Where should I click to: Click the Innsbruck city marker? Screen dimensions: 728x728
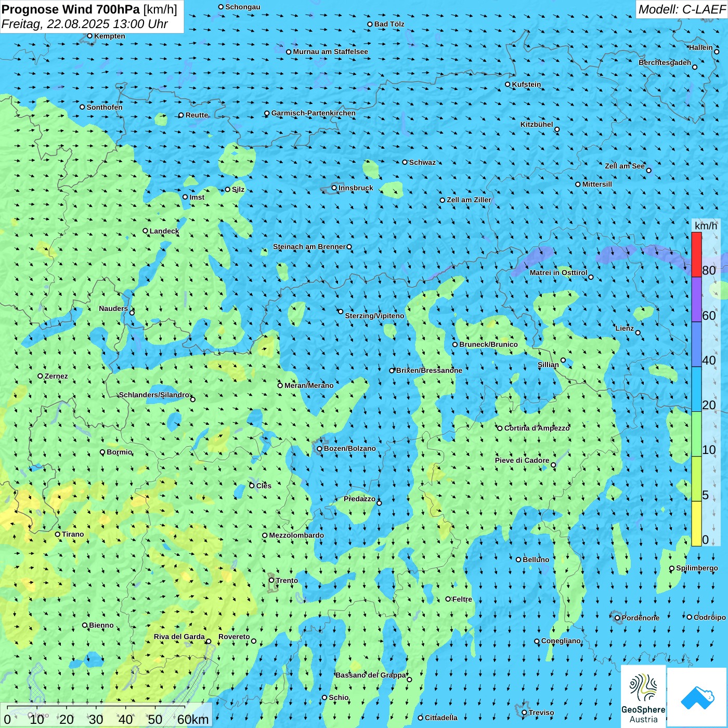334,188
